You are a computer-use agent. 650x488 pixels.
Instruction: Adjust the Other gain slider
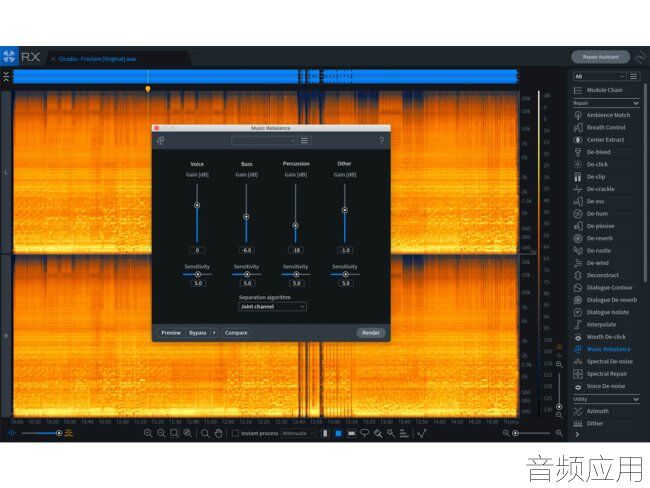click(x=344, y=210)
